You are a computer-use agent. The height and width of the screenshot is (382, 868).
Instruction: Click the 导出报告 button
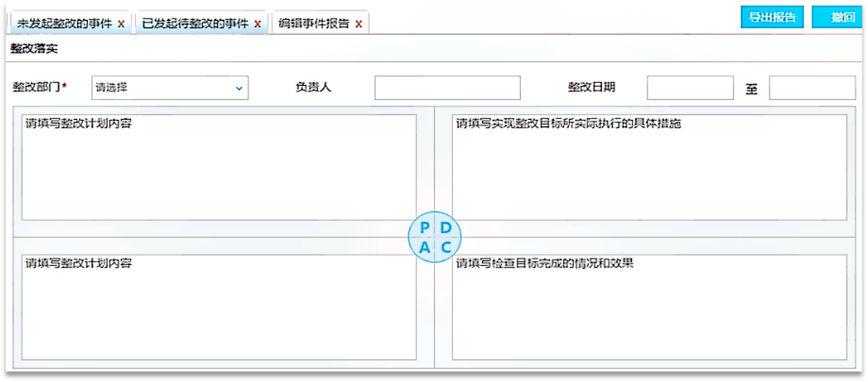point(772,17)
